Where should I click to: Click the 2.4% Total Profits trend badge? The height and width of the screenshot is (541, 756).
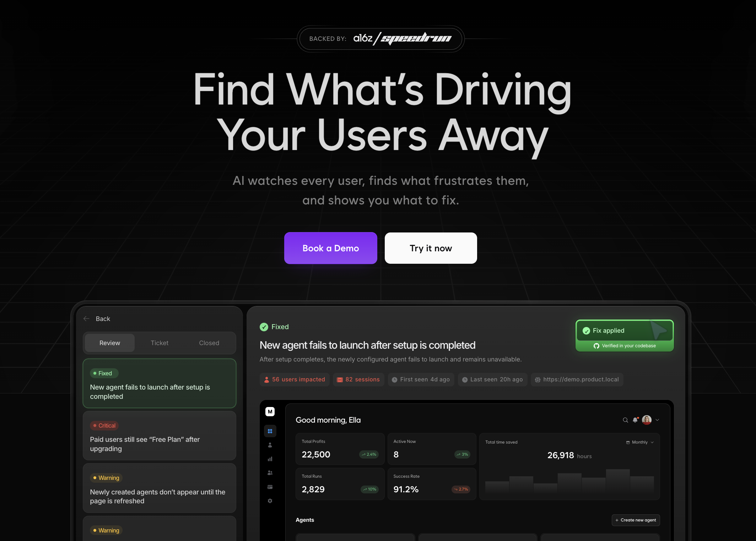pos(369,455)
